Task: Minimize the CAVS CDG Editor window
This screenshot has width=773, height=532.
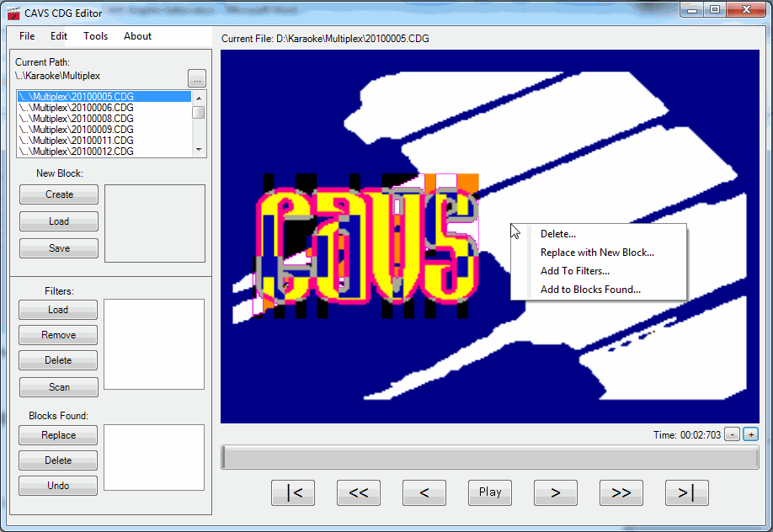Action: coord(693,10)
